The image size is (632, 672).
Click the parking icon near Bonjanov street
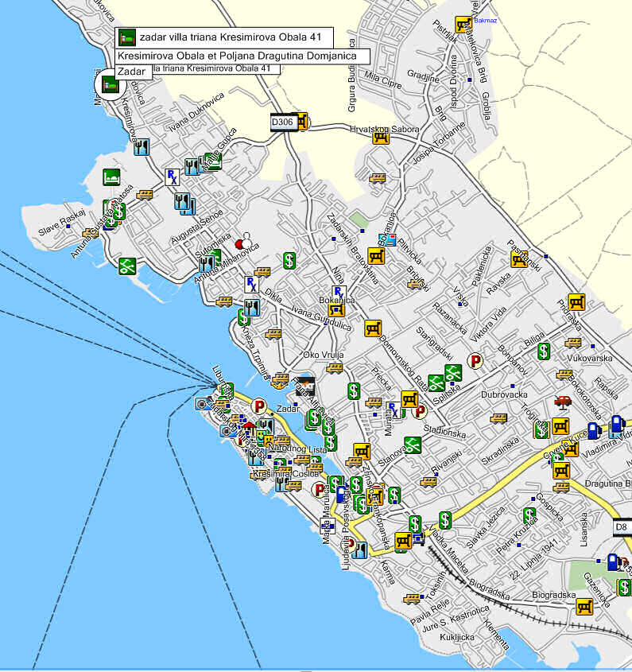point(475,362)
